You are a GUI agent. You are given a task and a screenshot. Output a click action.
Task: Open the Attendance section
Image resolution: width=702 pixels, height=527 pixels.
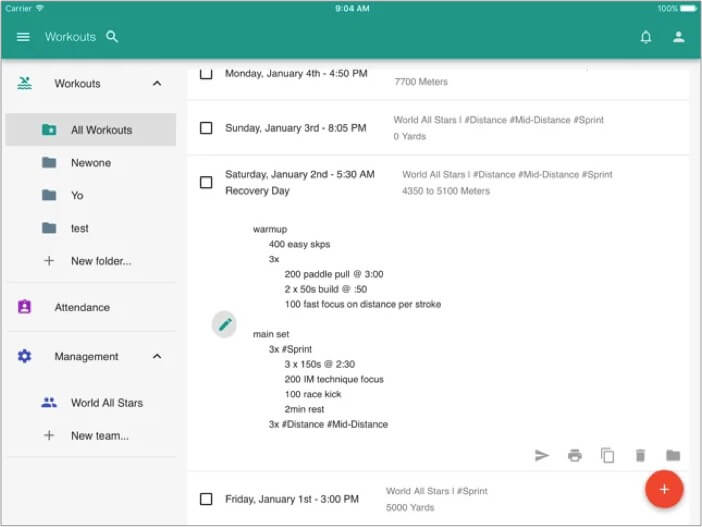[x=91, y=307]
